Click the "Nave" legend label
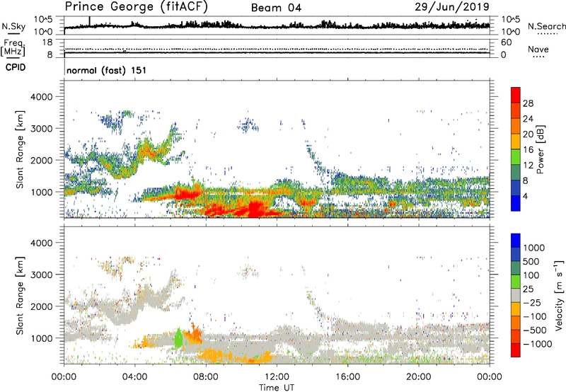 (x=538, y=50)
